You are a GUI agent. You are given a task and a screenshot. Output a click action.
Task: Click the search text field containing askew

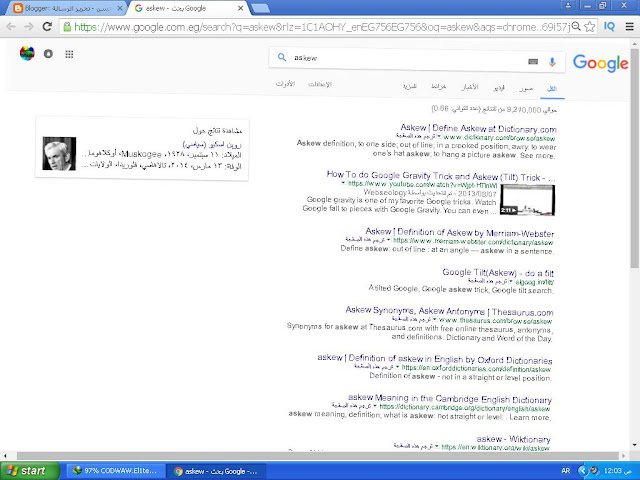408,58
